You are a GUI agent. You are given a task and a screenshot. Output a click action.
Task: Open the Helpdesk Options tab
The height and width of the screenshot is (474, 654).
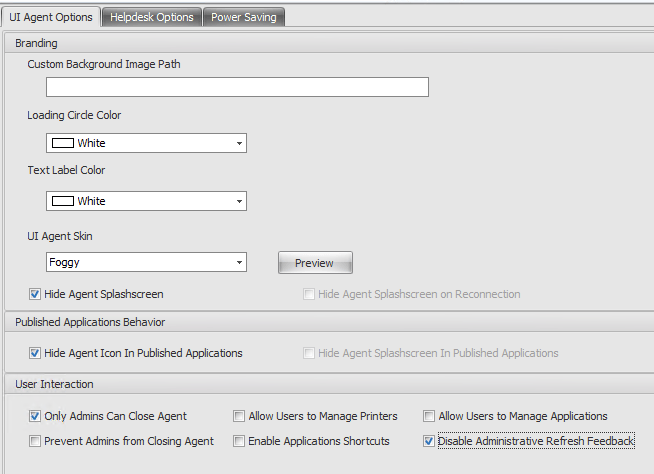click(x=152, y=17)
